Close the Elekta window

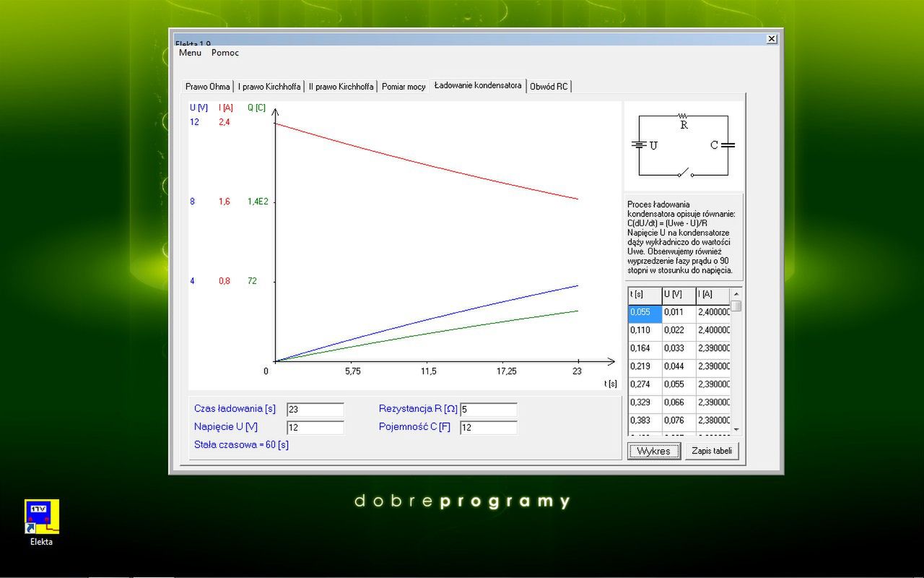772,38
